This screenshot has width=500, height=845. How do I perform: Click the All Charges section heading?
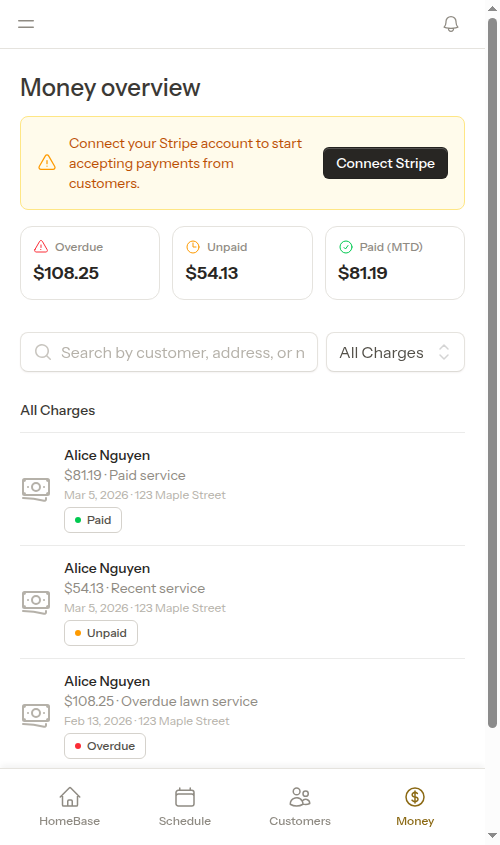click(58, 411)
